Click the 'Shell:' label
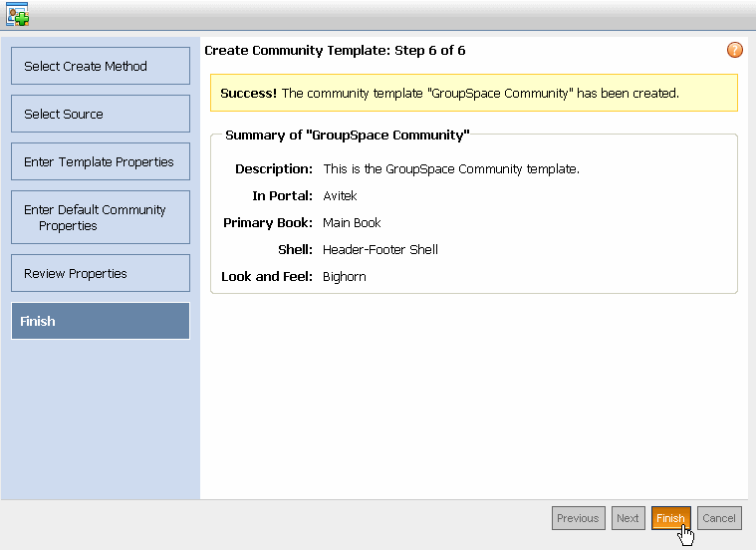This screenshot has height=550, width=756. [x=295, y=250]
